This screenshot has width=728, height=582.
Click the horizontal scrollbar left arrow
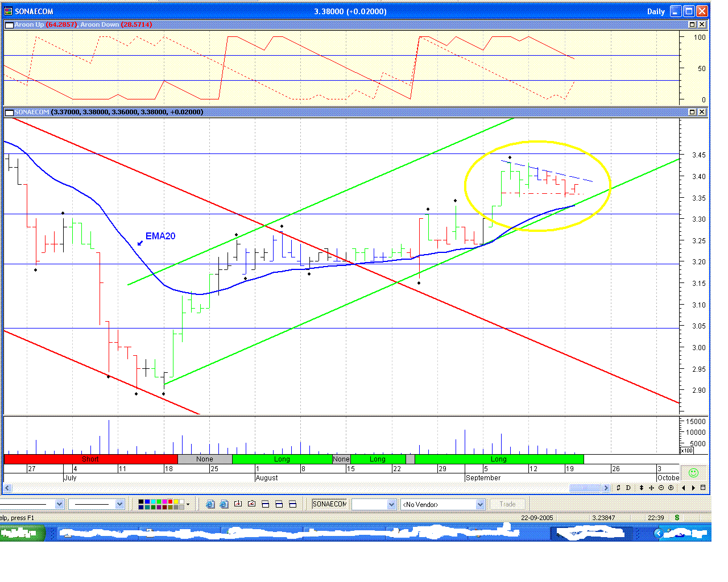tap(7, 488)
